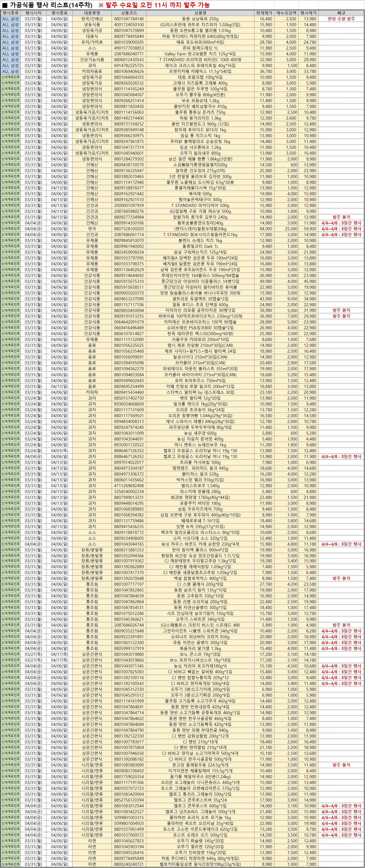
Task: Click 오뚜기 진비빔면 156g*20입 cell
Action: [x=200, y=853]
